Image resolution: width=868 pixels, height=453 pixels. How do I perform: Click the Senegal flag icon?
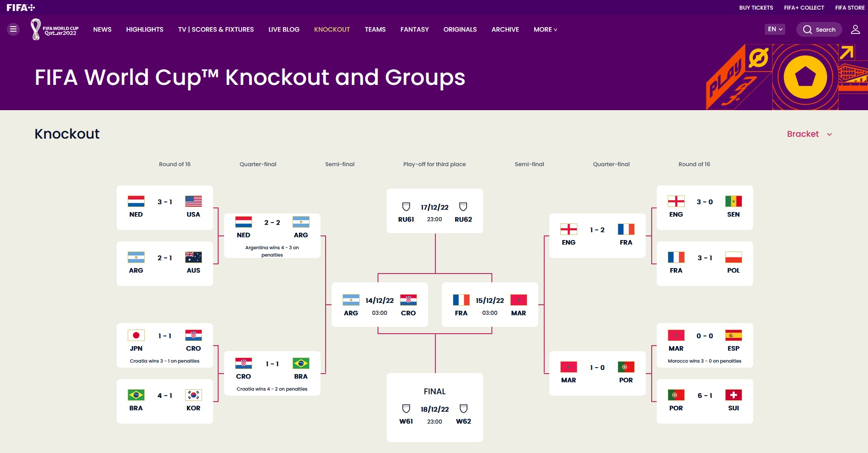tap(733, 201)
